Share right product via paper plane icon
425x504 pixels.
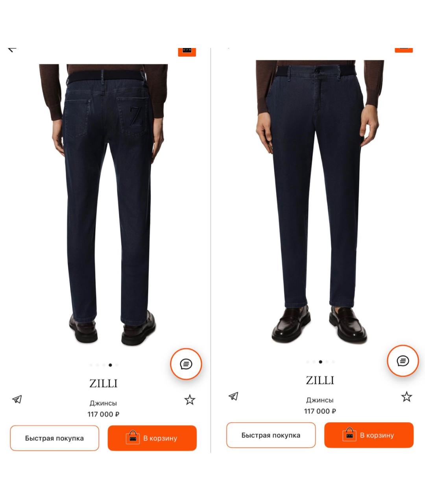233,396
